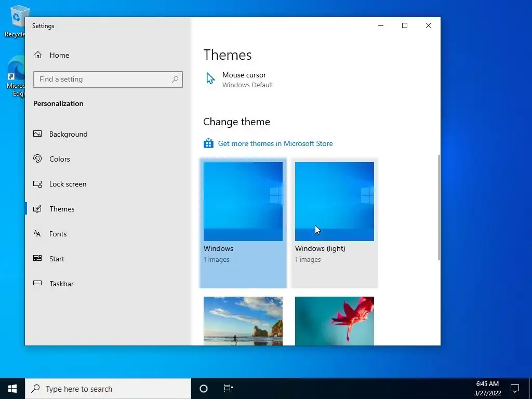Image resolution: width=532 pixels, height=399 pixels.
Task: Click the Microsoft Store bag icon
Action: (x=208, y=143)
